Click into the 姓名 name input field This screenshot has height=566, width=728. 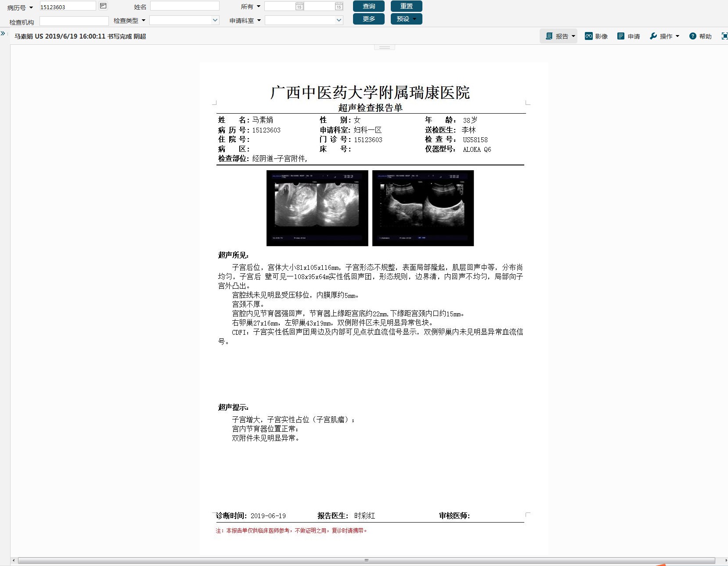click(184, 6)
